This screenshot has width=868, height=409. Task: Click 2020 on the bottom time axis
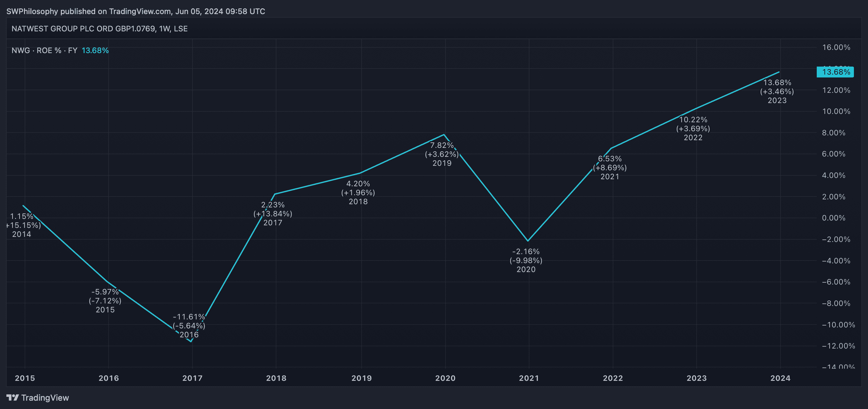click(x=445, y=378)
